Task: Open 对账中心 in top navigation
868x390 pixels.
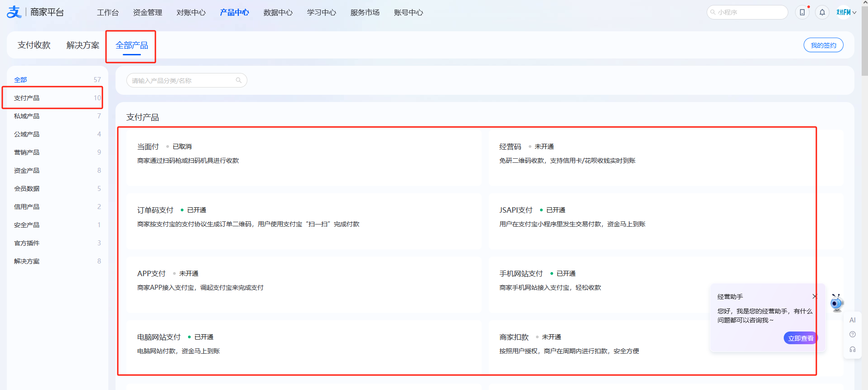Action: [x=191, y=12]
